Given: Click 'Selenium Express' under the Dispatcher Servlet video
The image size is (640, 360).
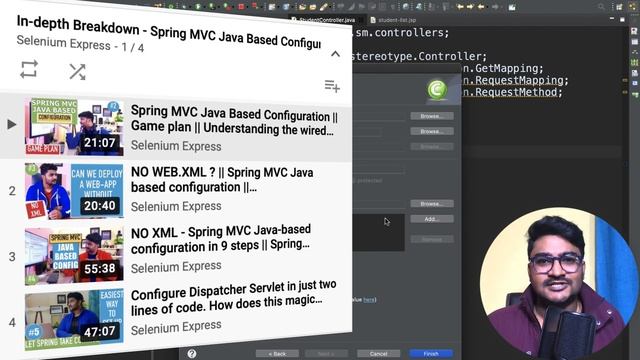Looking at the screenshot, I should tap(176, 327).
